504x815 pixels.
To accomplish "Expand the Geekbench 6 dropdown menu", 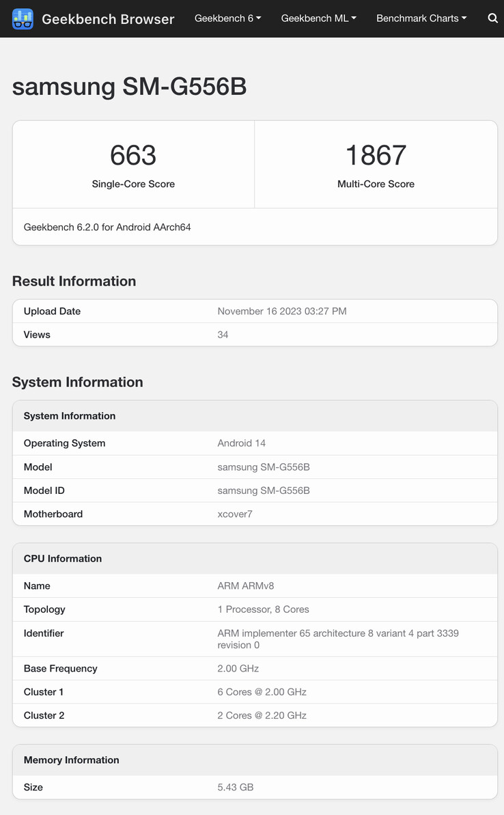I will 227,18.
